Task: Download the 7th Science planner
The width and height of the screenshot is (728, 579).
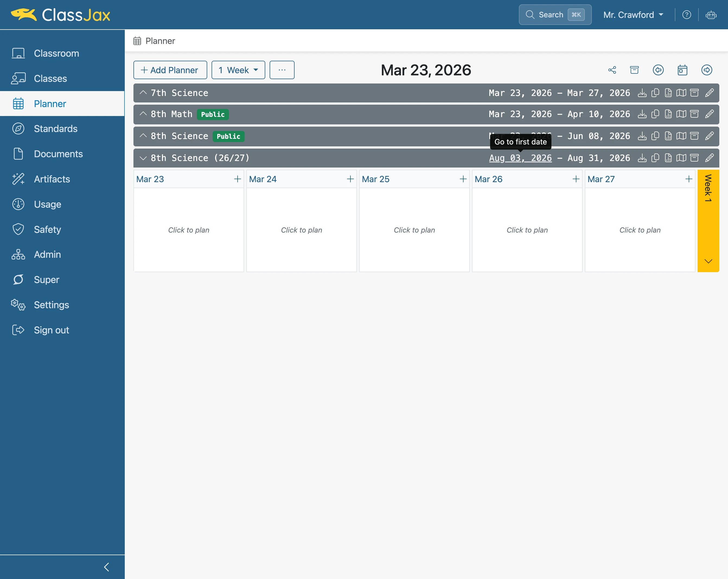Action: (642, 93)
